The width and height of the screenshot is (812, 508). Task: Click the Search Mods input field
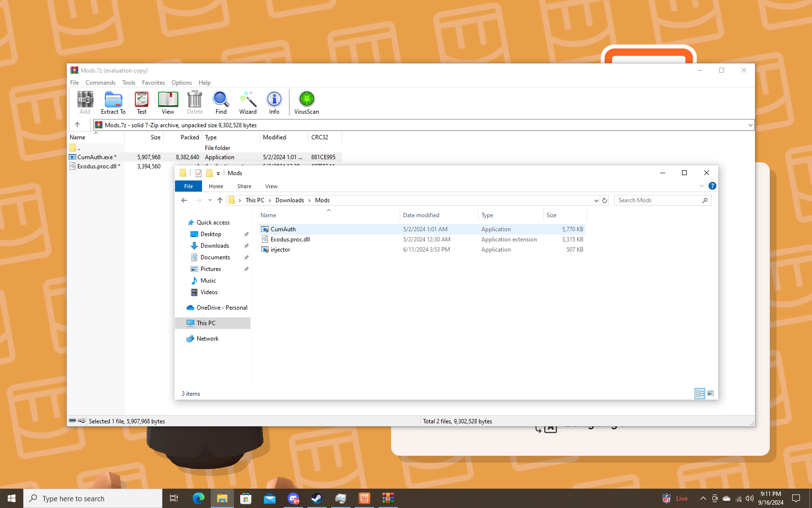pos(663,200)
